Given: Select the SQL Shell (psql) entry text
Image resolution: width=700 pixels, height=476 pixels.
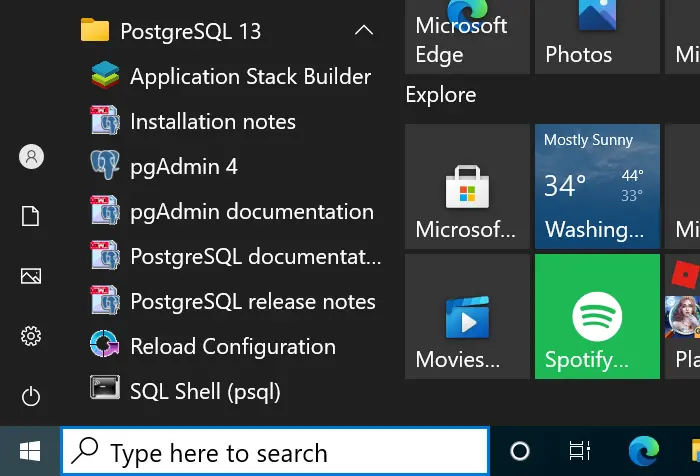Looking at the screenshot, I should click(205, 392).
